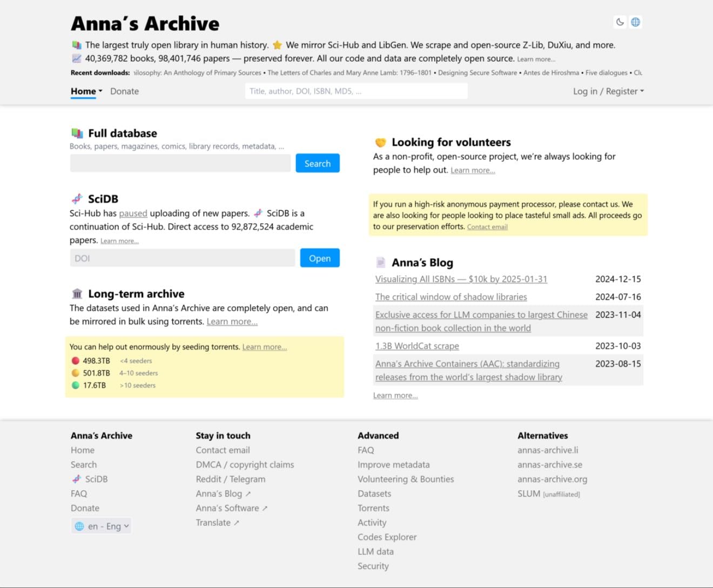Open the Home dropdown menu
The height and width of the screenshot is (588, 713).
point(86,91)
